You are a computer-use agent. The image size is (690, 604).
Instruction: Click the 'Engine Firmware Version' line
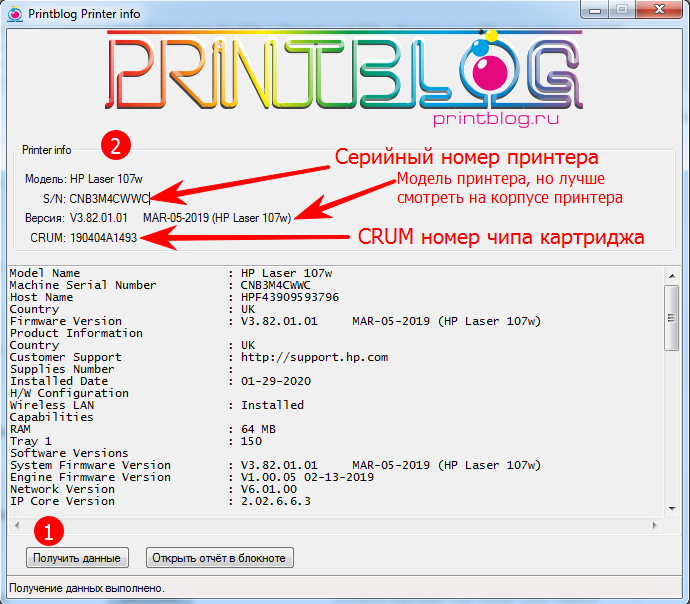[x=192, y=477]
